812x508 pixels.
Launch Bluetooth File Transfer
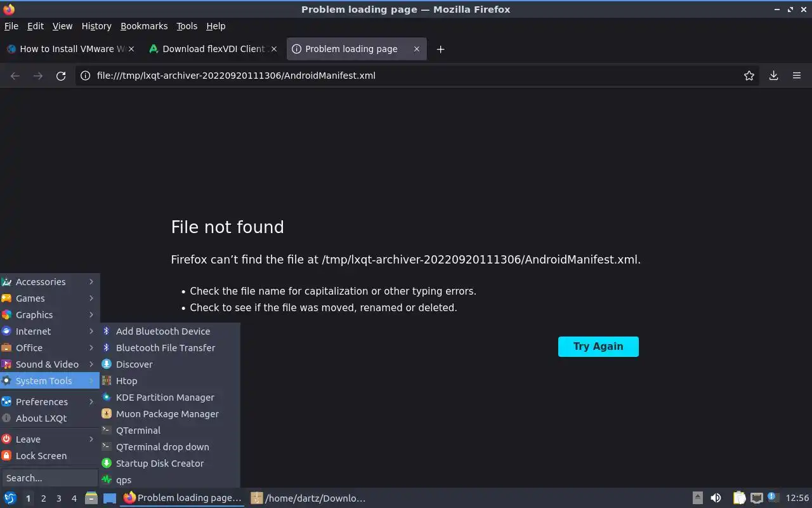point(170,348)
